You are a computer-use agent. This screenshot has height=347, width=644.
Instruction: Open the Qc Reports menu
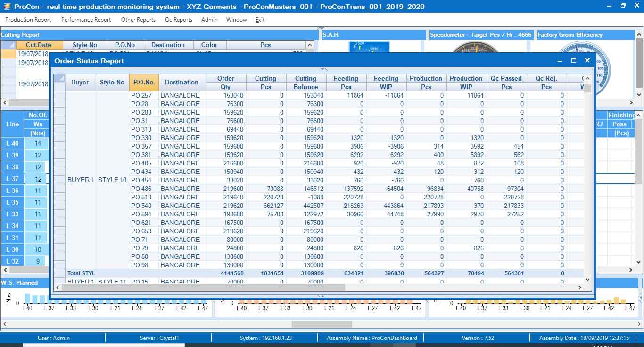(x=179, y=20)
